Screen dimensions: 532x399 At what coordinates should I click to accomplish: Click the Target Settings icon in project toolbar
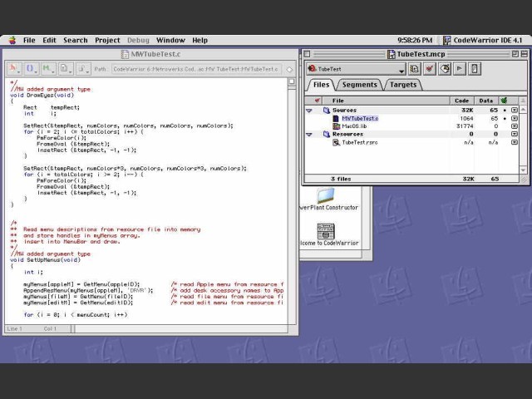pos(414,69)
